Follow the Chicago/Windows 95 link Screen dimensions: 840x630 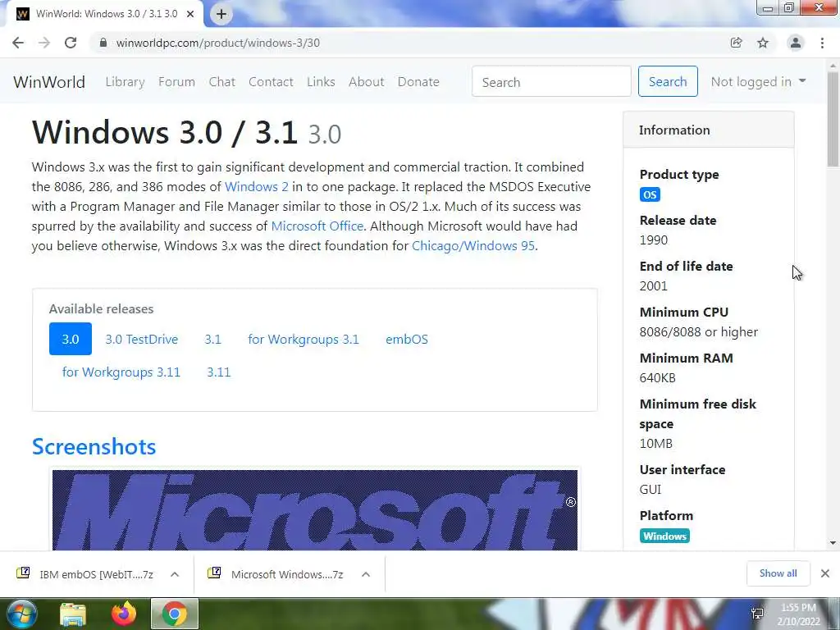473,246
